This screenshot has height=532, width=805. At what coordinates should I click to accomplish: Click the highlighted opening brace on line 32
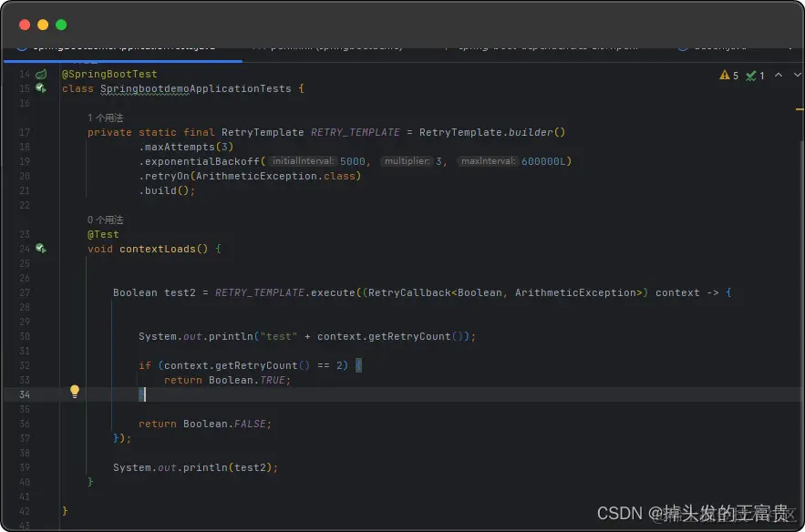358,365
